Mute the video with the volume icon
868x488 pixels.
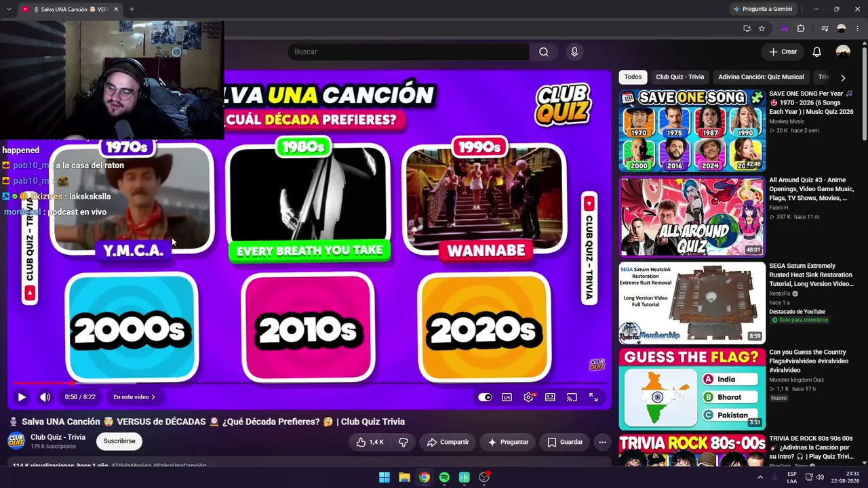point(45,397)
